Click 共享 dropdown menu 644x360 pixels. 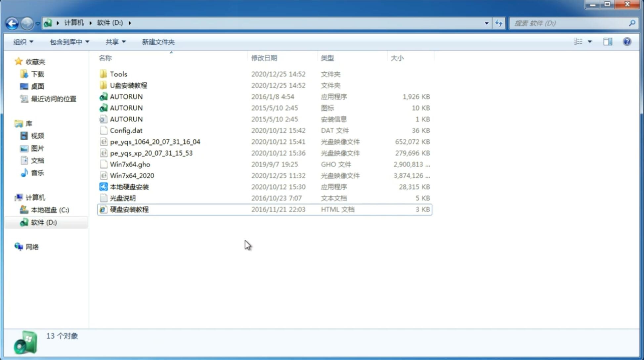click(x=114, y=42)
